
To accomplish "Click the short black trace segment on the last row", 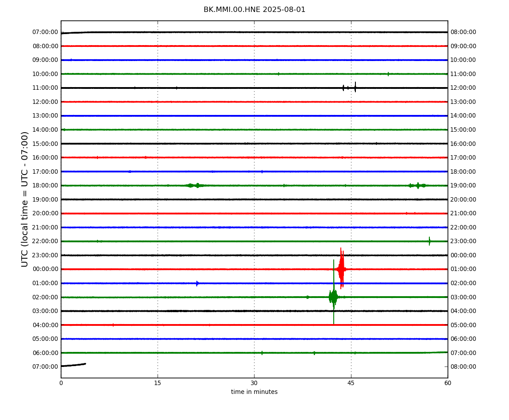I will 73,365.
